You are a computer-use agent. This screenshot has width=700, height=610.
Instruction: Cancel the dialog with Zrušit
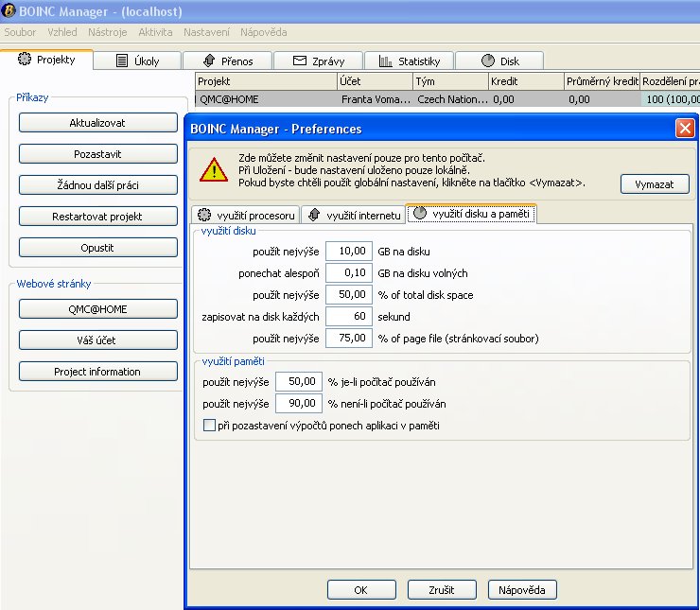coord(442,590)
